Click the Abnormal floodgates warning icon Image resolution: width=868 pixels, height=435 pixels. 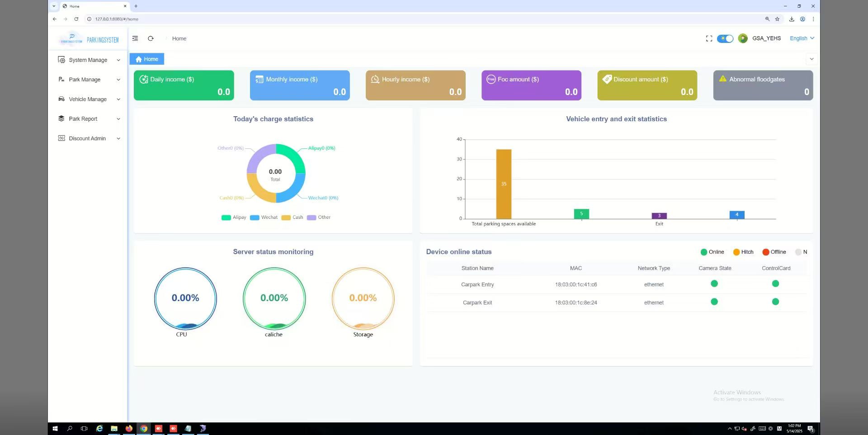click(x=722, y=79)
